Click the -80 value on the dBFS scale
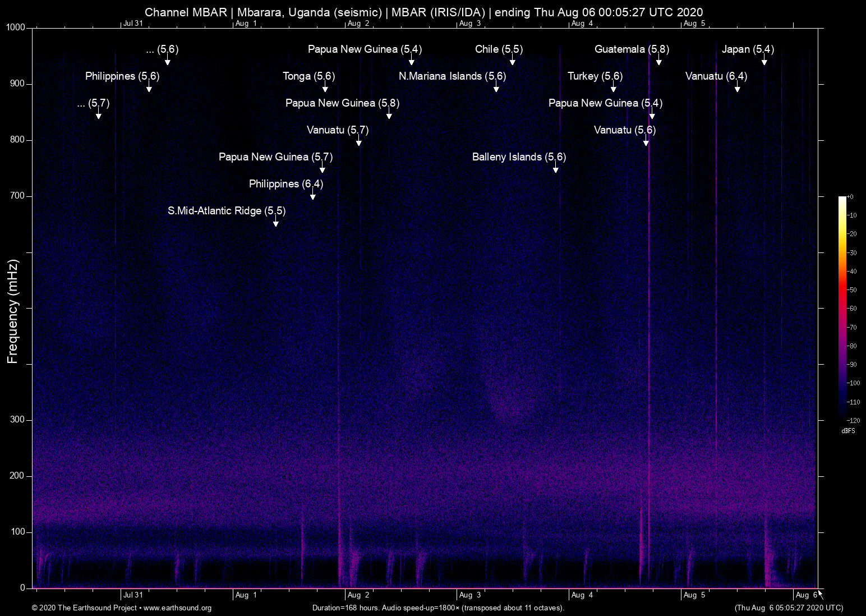 pos(852,346)
